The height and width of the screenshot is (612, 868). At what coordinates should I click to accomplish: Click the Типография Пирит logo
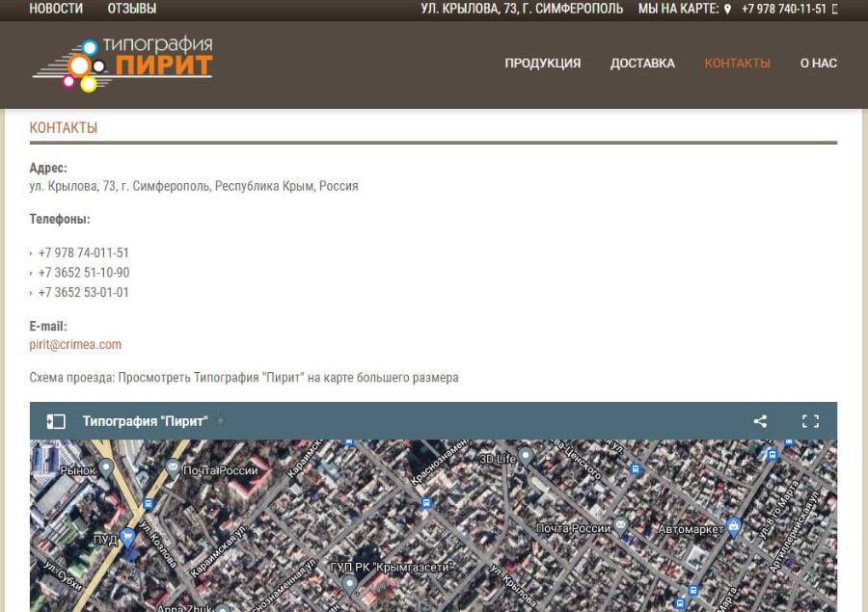[122, 64]
